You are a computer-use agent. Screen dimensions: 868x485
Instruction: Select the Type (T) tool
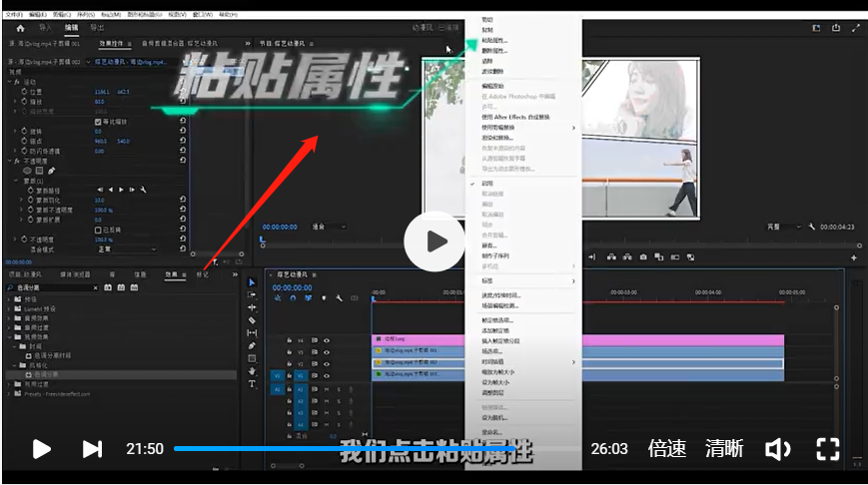(252, 384)
